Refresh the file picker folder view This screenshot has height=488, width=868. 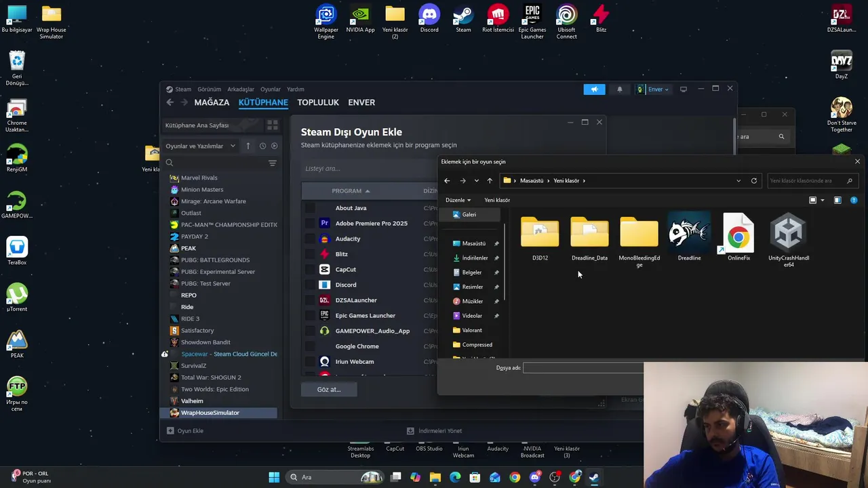754,181
